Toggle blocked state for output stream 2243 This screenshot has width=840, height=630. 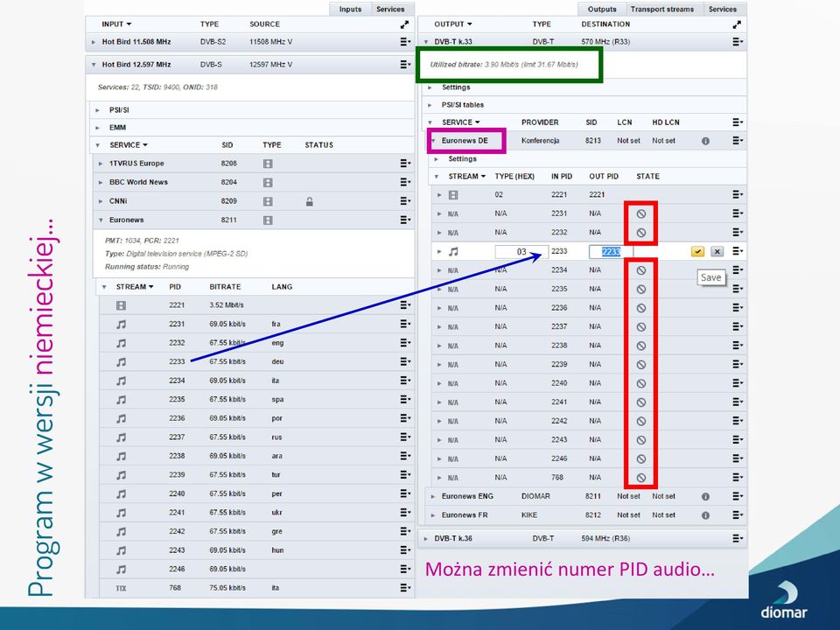pos(640,440)
